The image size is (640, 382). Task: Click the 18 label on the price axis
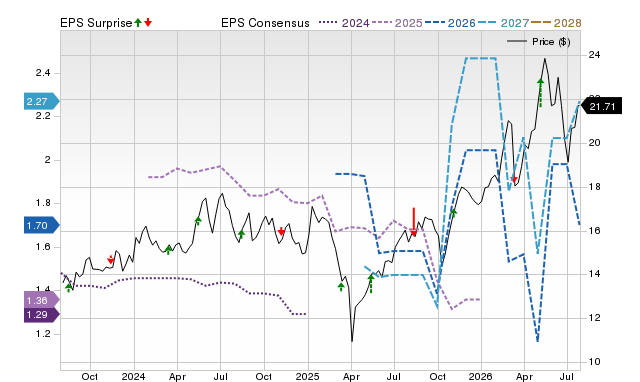click(x=594, y=187)
